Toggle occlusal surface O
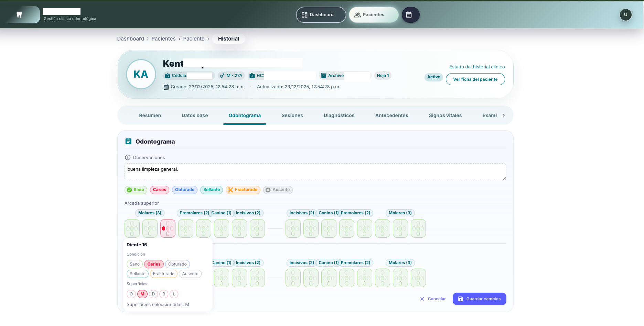Screen dimensions: 644x326 point(131,294)
